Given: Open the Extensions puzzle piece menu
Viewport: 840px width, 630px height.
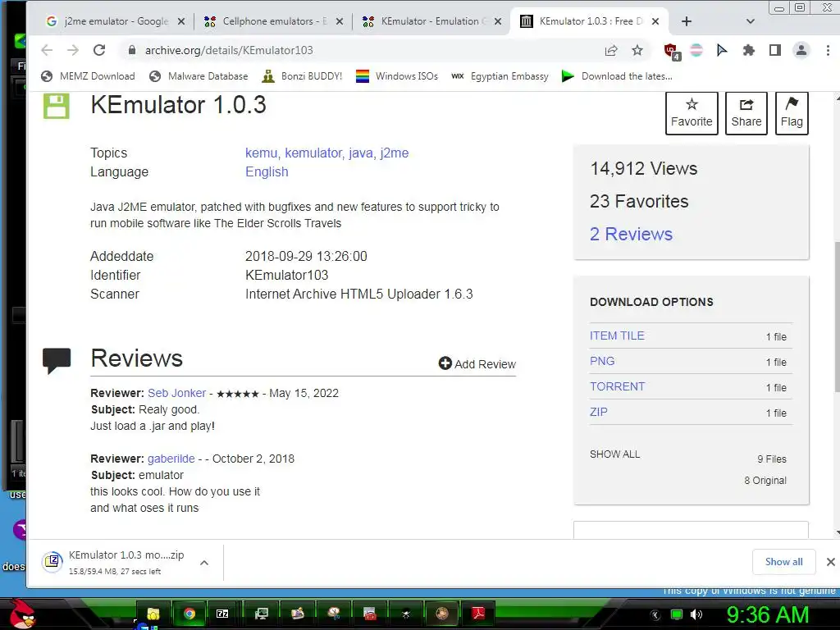Looking at the screenshot, I should (x=749, y=50).
